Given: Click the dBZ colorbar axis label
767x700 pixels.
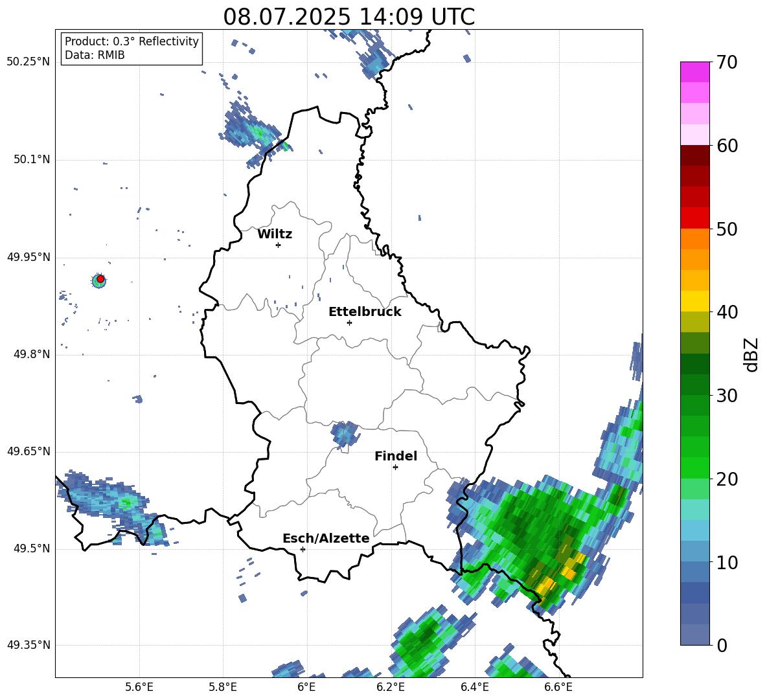Looking at the screenshot, I should tap(751, 354).
